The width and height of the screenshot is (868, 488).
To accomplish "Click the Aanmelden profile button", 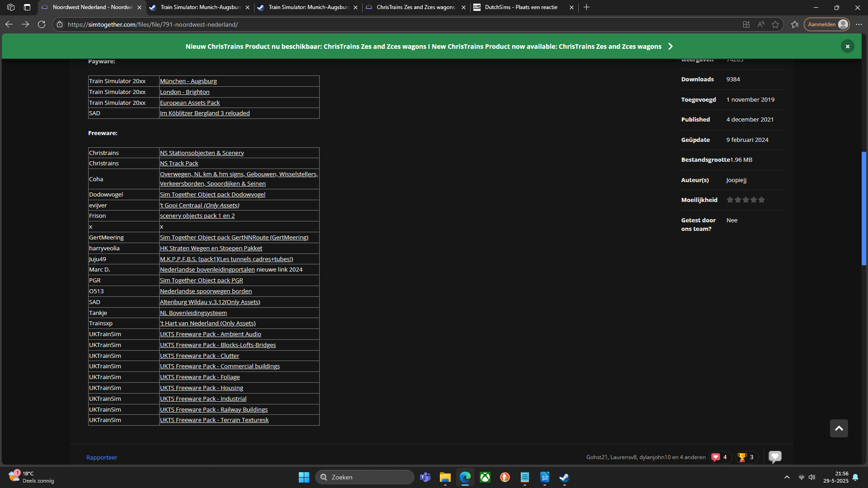I will pyautogui.click(x=827, y=24).
